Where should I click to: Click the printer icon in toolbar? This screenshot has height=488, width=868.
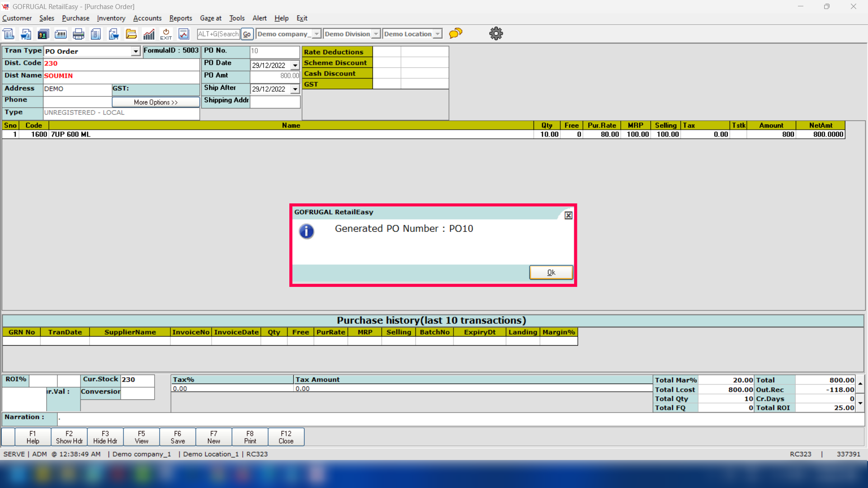pos(79,34)
